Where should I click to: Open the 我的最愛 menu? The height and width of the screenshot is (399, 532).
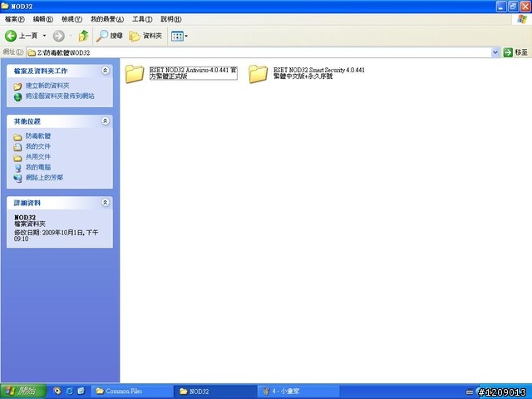(107, 19)
